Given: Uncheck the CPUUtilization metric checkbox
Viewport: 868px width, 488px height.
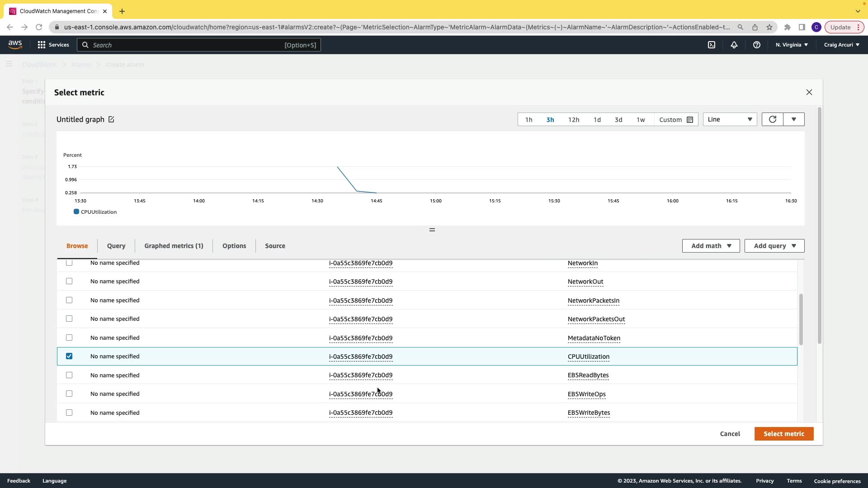Looking at the screenshot, I should pos(69,356).
